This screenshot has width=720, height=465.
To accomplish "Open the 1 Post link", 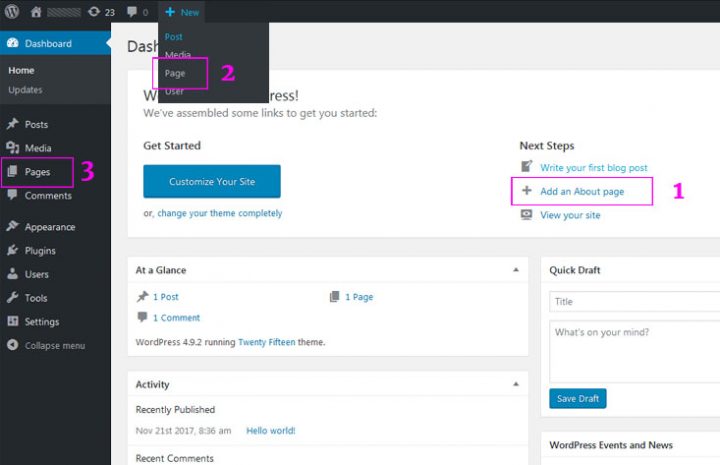I will click(166, 297).
